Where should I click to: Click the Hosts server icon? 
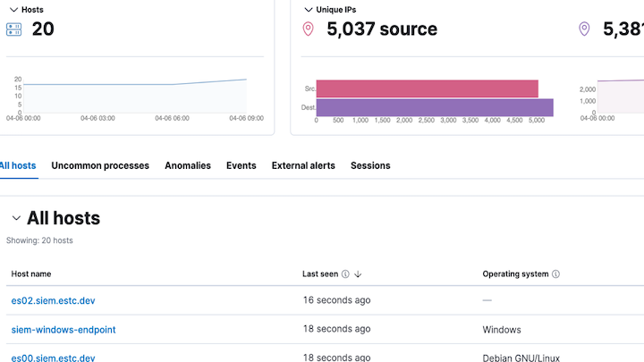pos(13,29)
